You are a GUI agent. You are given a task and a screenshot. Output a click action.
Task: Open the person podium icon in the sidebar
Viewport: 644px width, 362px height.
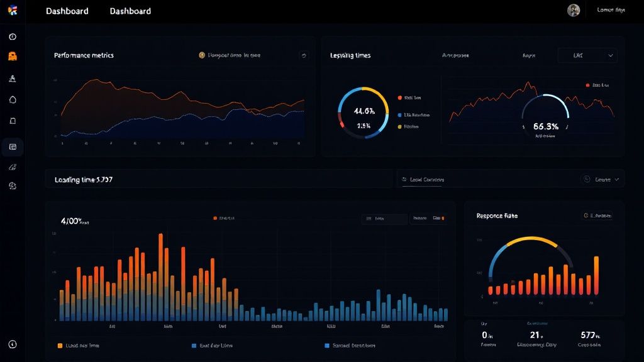pyautogui.click(x=13, y=79)
